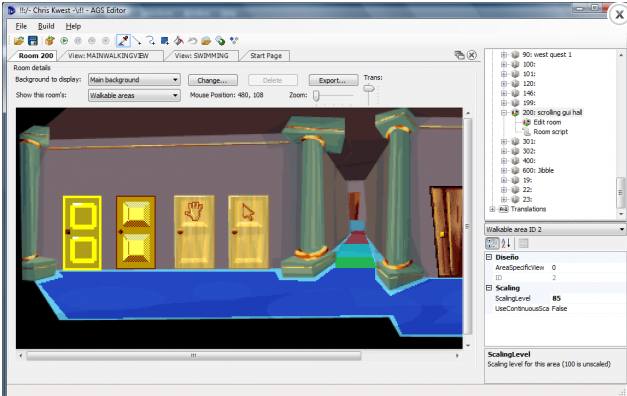This screenshot has height=396, width=627.
Task: Click the green Run game play icon
Action: [64, 40]
